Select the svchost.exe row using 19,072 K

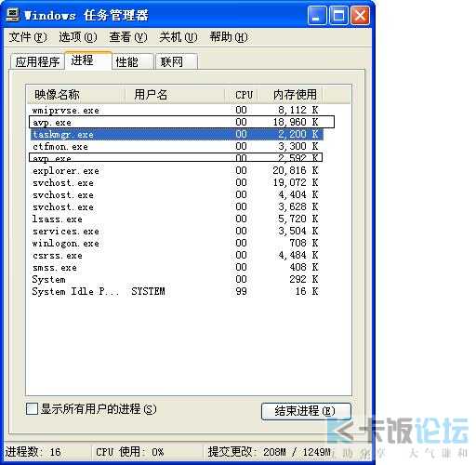[176, 182]
